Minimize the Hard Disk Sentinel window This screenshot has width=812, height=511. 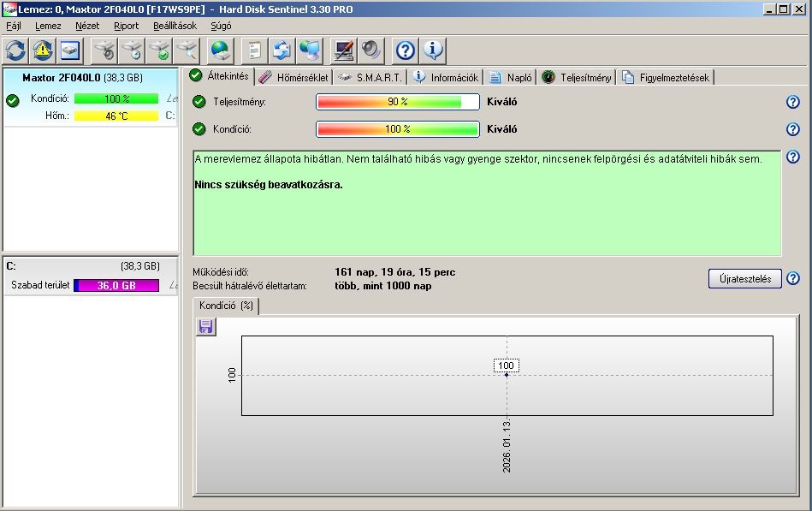pos(770,9)
